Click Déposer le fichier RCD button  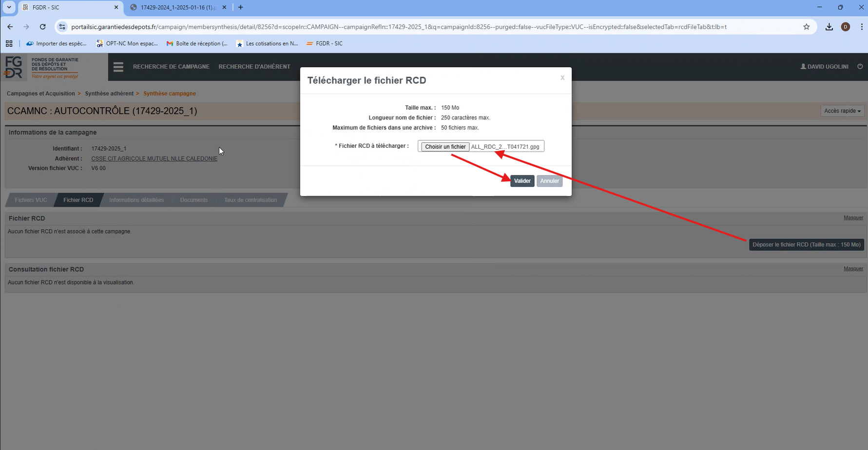(806, 245)
